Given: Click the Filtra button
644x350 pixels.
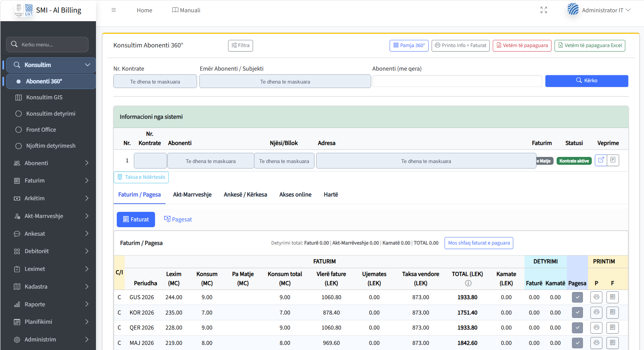Looking at the screenshot, I should [x=240, y=45].
